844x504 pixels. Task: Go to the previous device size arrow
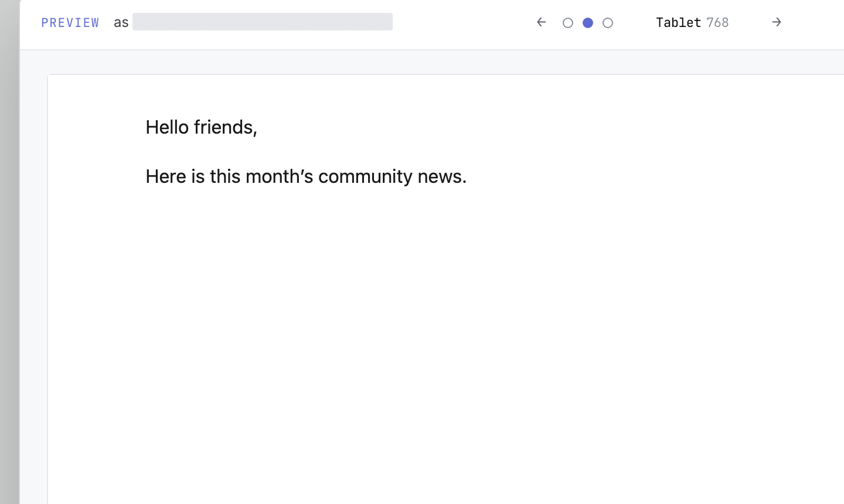click(x=542, y=22)
